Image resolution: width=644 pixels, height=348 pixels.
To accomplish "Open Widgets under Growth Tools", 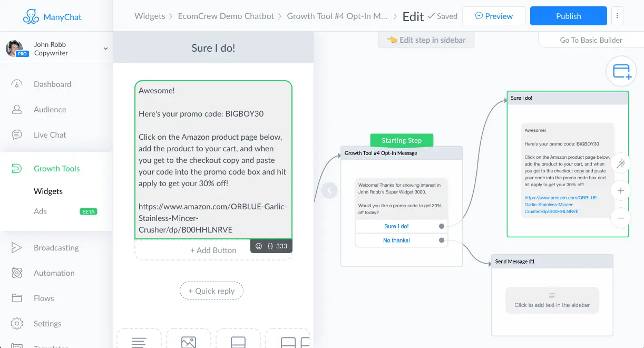I will pos(48,191).
